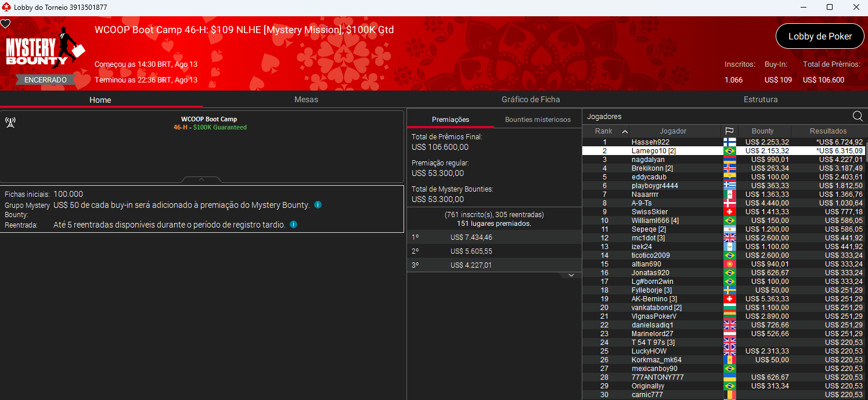Viewport: 868px width, 400px height.
Task: Select the Bounties misteriosos tab
Action: (538, 120)
